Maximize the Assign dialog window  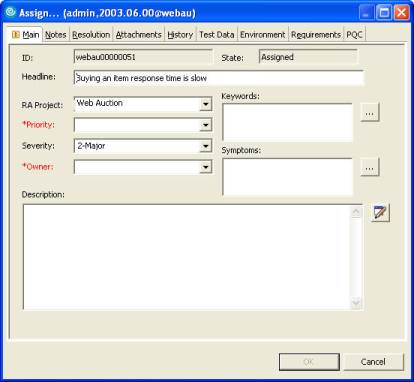(x=384, y=13)
